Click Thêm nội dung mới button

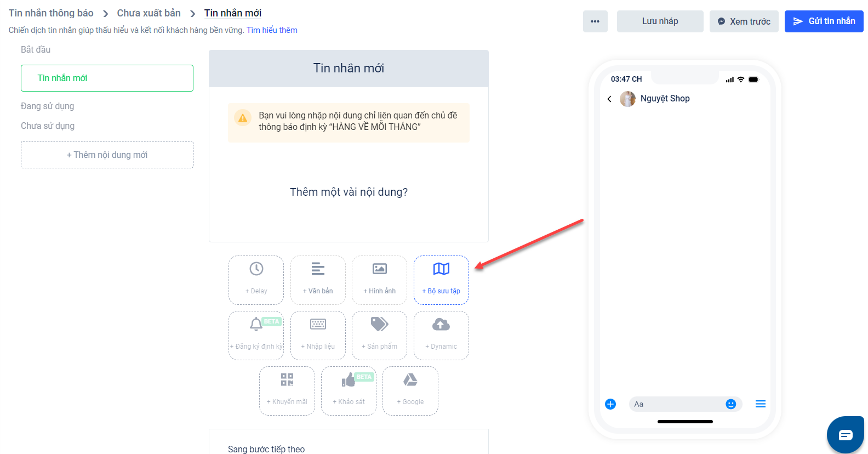[107, 155]
